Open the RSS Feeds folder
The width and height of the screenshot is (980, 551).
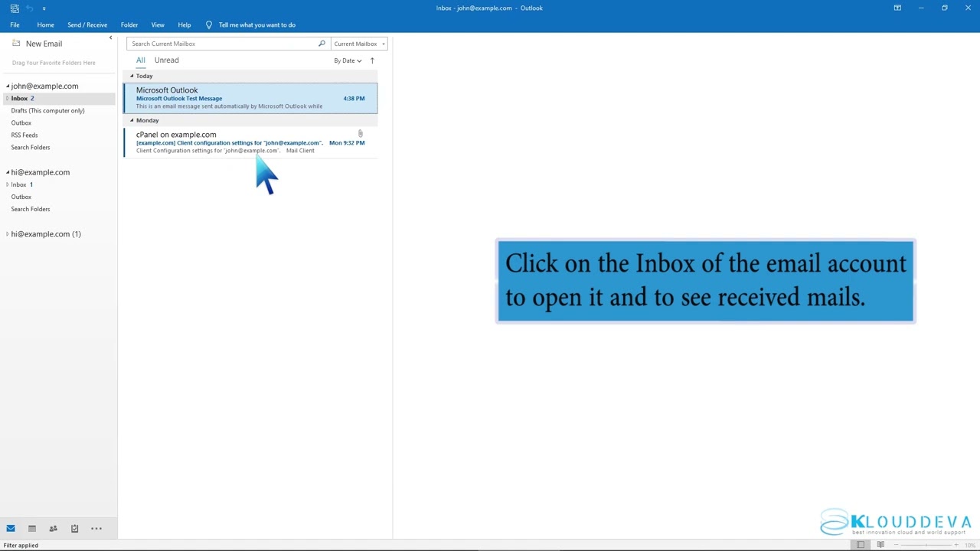(x=24, y=135)
